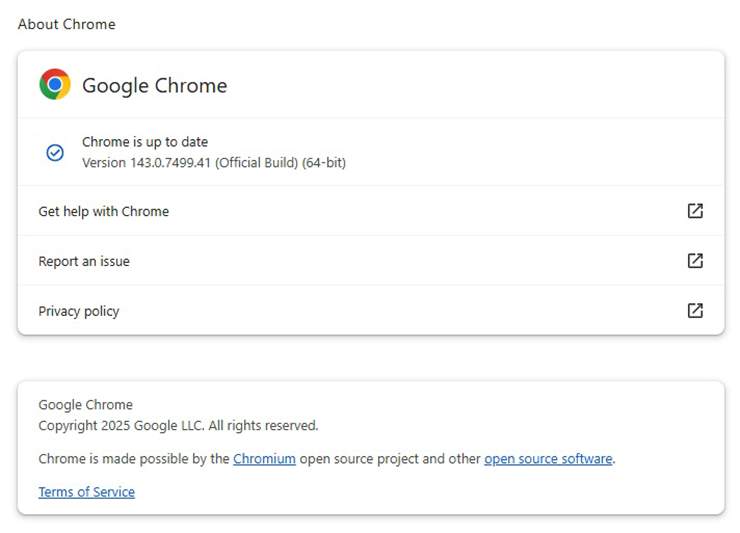Click external link icon beside Report an issue
Image resolution: width=740 pixels, height=533 pixels.
coord(695,261)
